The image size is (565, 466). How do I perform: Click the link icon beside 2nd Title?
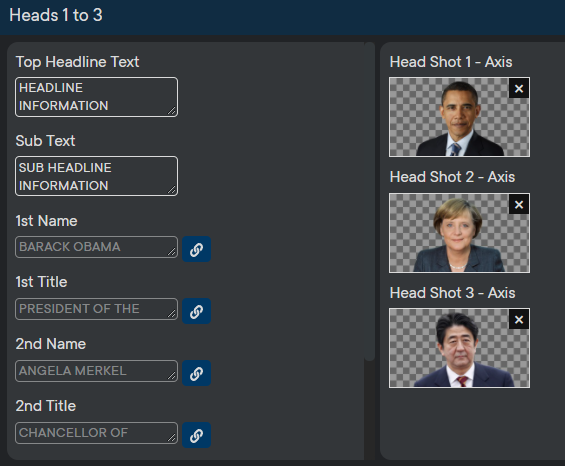coord(196,435)
